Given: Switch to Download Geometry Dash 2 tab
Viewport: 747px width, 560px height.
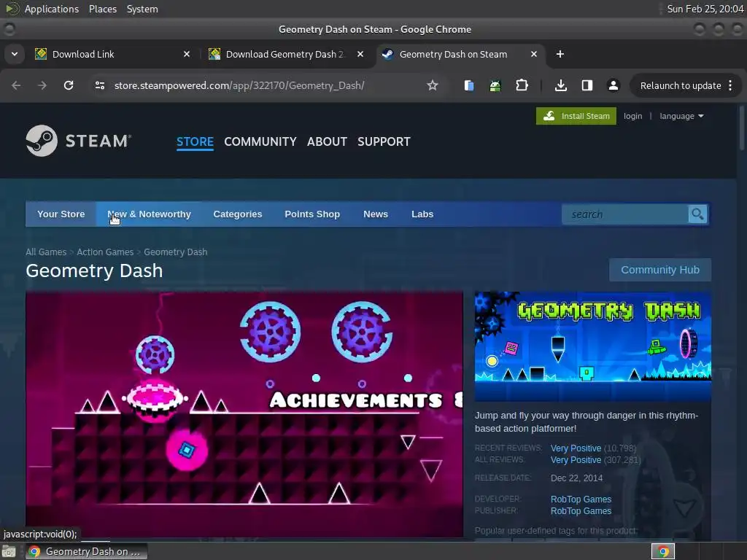Looking at the screenshot, I should click(286, 54).
